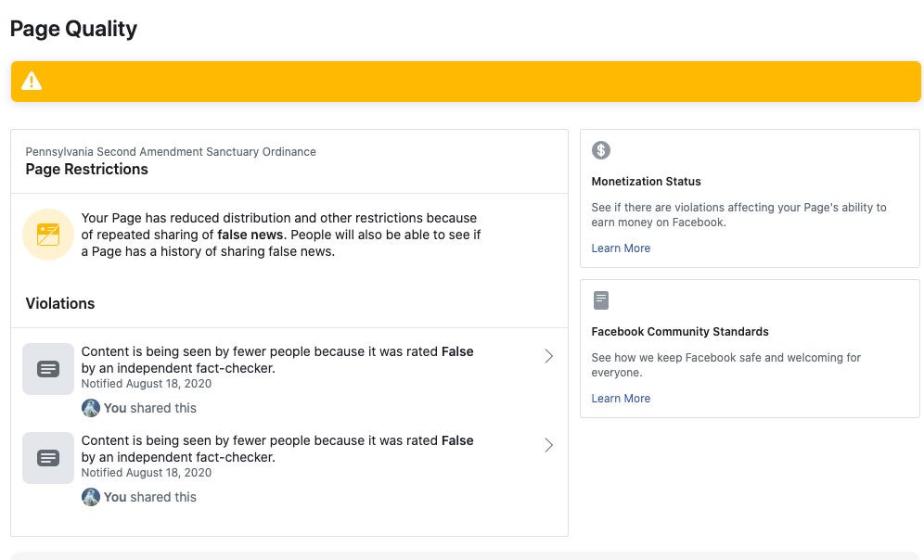Image resolution: width=924 pixels, height=560 pixels.
Task: Open Learn More under Monetization Status
Action: [621, 248]
